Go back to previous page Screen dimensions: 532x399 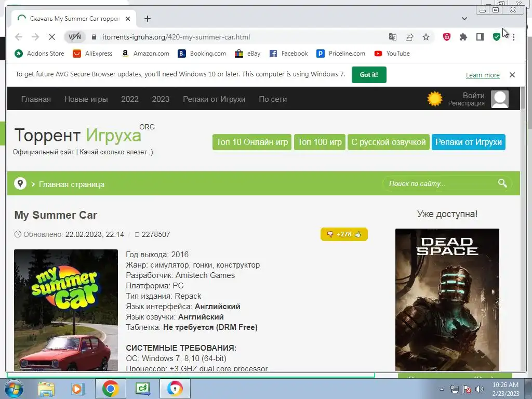tap(19, 37)
